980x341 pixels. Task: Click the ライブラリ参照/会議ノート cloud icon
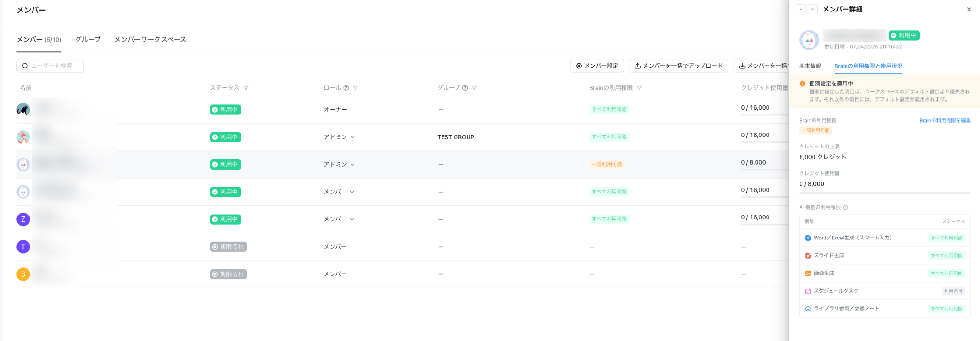tap(808, 309)
